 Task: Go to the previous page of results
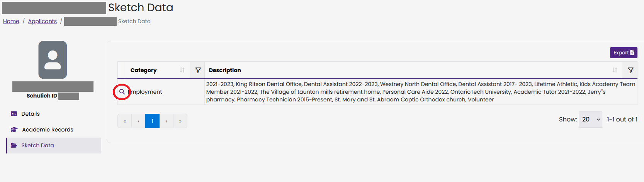click(138, 121)
